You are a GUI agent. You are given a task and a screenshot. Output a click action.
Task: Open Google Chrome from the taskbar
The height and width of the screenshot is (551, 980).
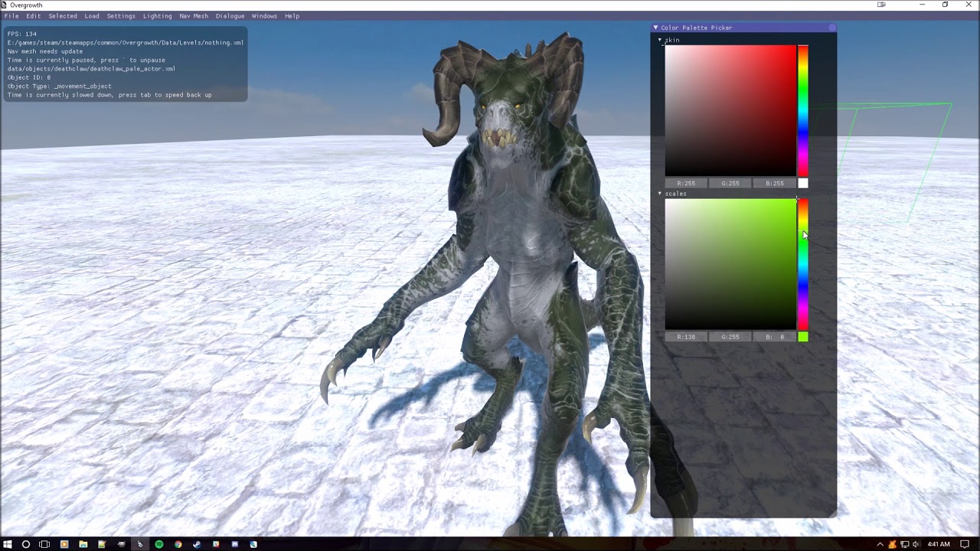pos(178,544)
